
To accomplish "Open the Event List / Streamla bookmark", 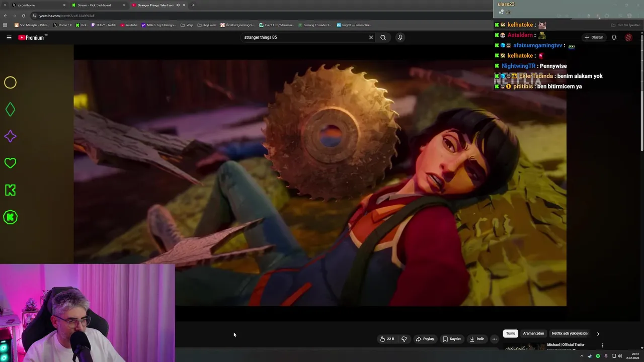I will tap(277, 25).
